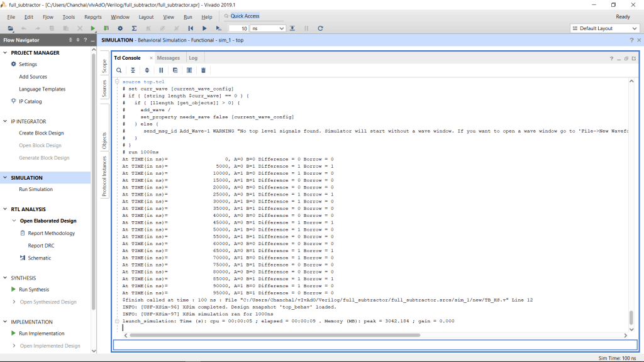Screen dimensions: 644x362
Task: Click the Run All simulation icon
Action: [x=204, y=28]
